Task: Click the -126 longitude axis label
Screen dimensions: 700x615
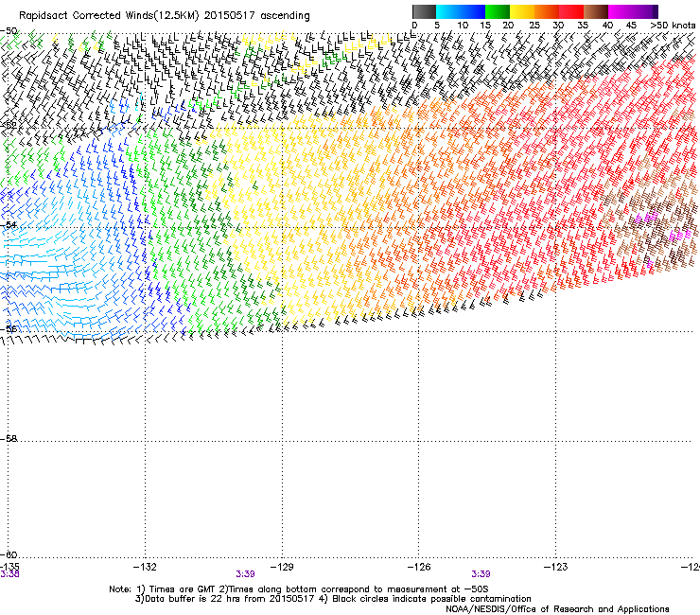Action: [x=419, y=567]
